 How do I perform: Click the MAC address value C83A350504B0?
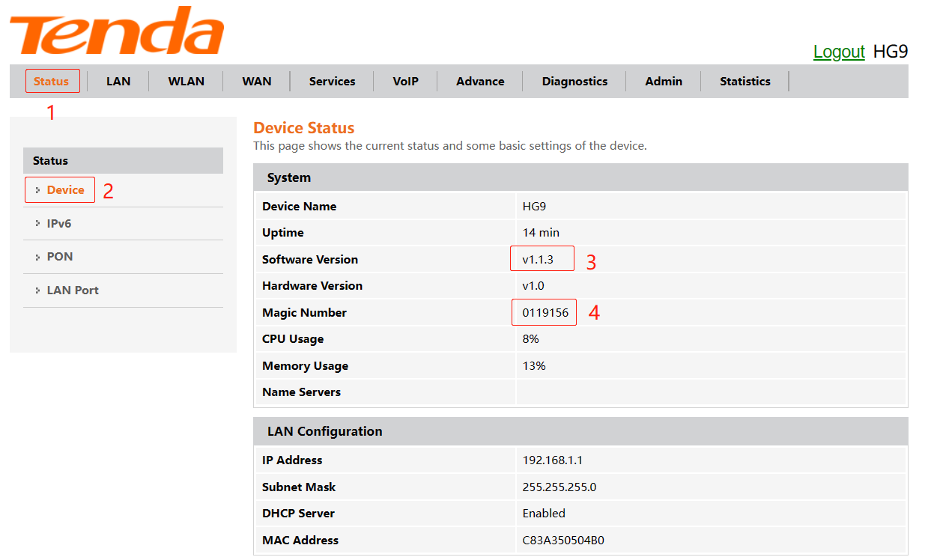click(x=563, y=540)
